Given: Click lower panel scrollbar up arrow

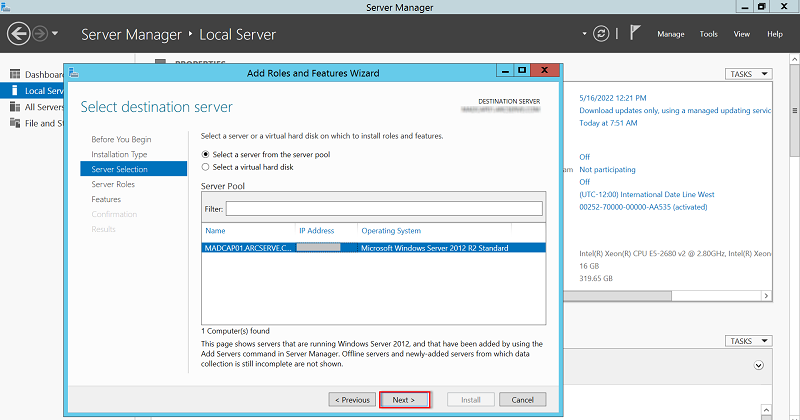Looking at the screenshot, I should pyautogui.click(x=766, y=410).
